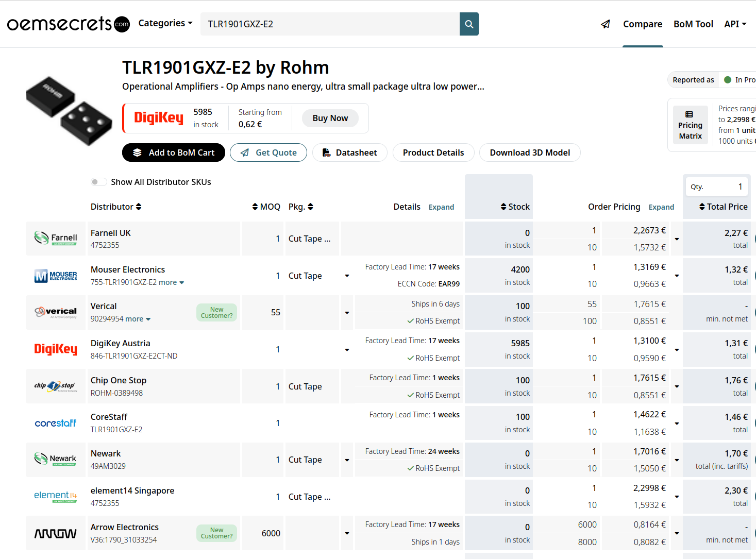Open the Compare tab
Image resolution: width=756 pixels, height=559 pixels.
pos(643,24)
